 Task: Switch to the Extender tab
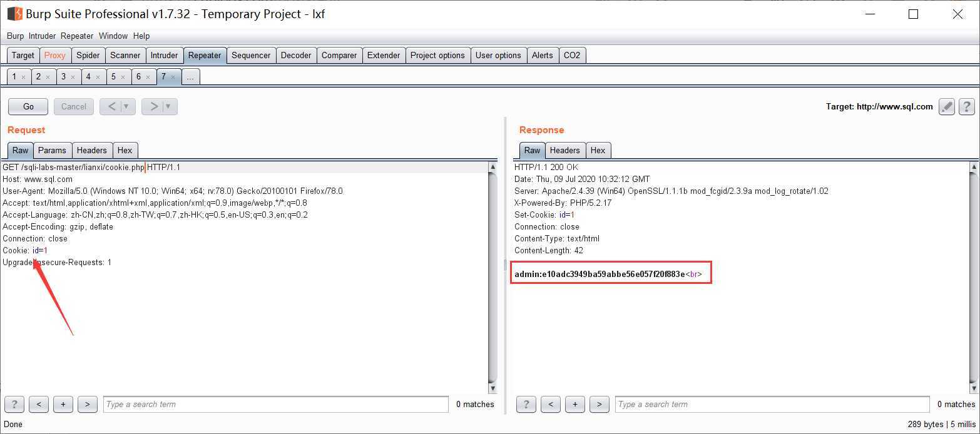[x=384, y=55]
